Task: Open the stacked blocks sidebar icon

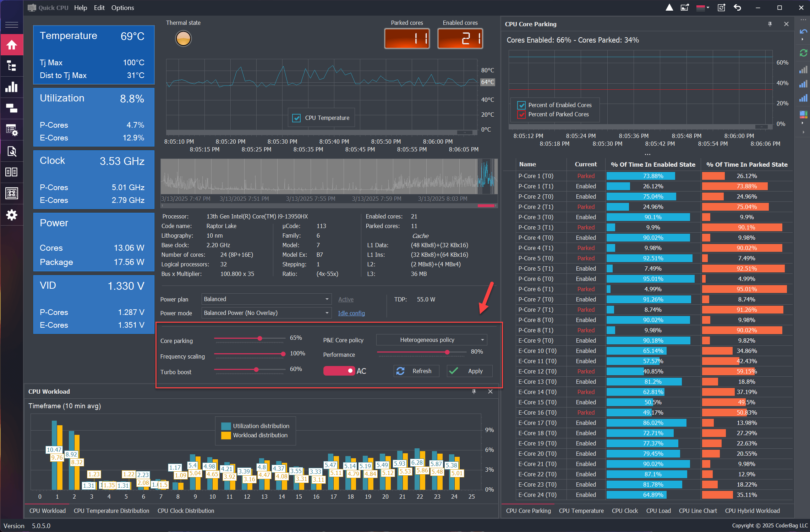Action: point(12,108)
